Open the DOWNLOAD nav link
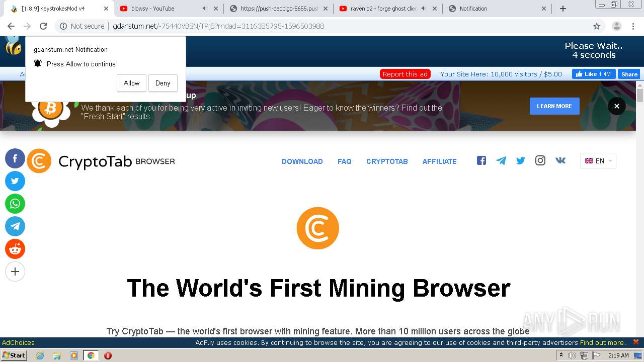644x362 pixels. point(302,161)
